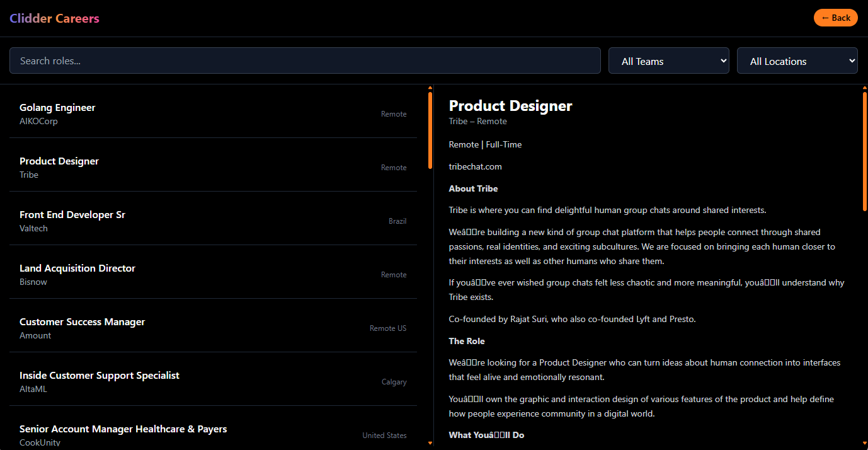868x450 pixels.
Task: View the Inside Customer Support Specialist job
Action: [x=213, y=381]
